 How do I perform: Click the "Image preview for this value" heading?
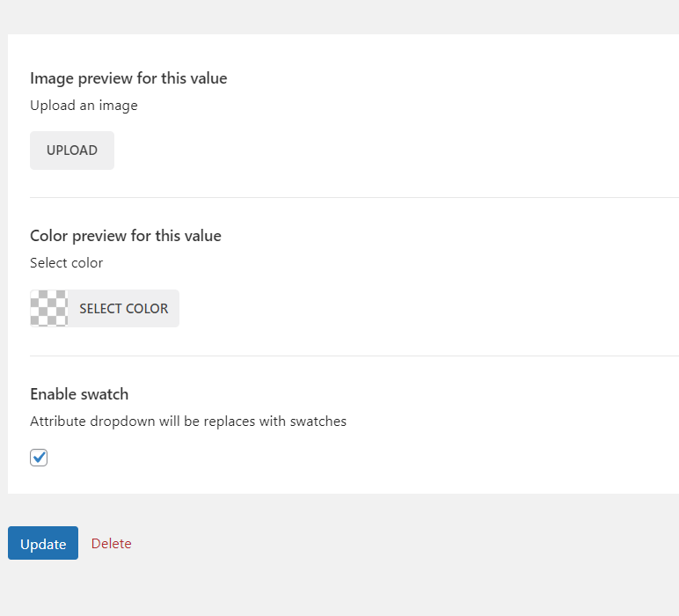pyautogui.click(x=128, y=78)
